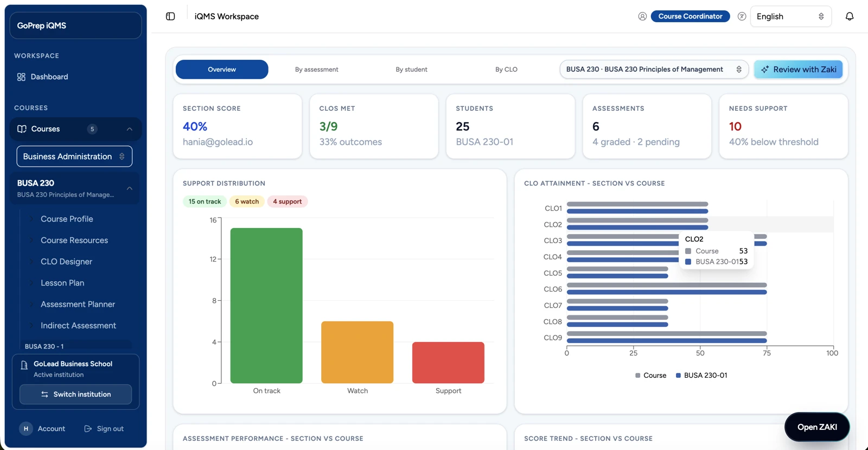The image size is (868, 450).
Task: Open the notifications bell
Action: (850, 16)
